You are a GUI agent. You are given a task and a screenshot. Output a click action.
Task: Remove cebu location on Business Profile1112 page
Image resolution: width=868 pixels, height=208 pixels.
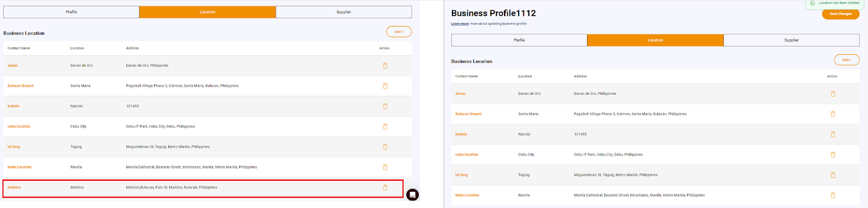(833, 154)
